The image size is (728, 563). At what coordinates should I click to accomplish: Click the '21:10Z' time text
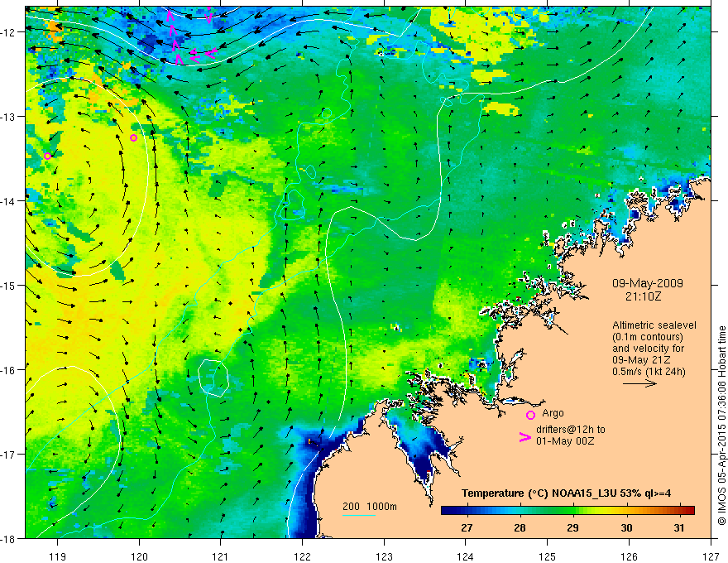[x=643, y=296]
